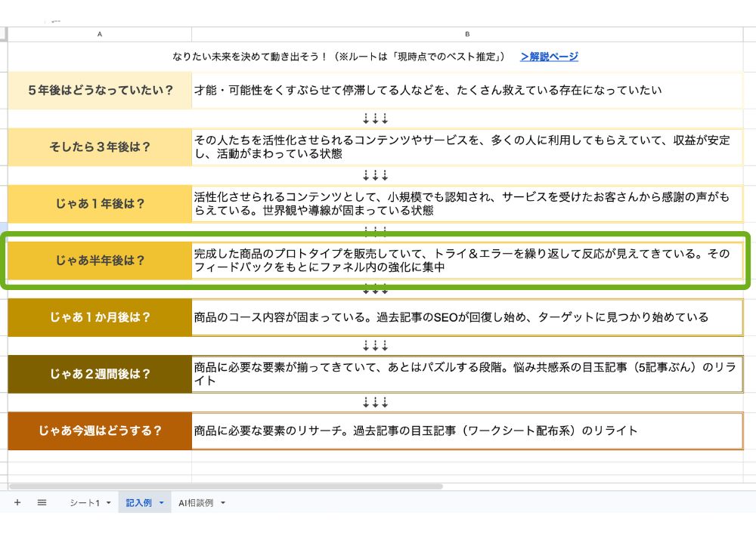This screenshot has width=756, height=534.
Task: Select the じゃあ半年後は？ cell
Action: click(100, 261)
